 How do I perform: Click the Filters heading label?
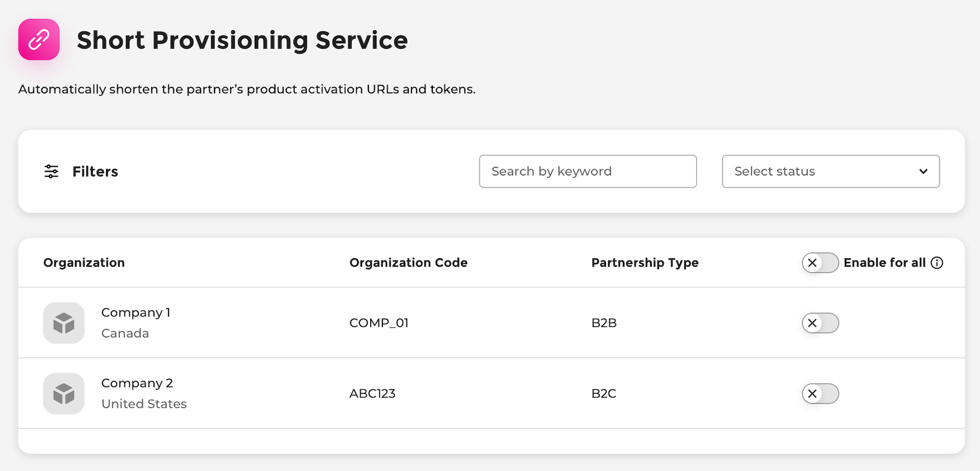pos(95,171)
